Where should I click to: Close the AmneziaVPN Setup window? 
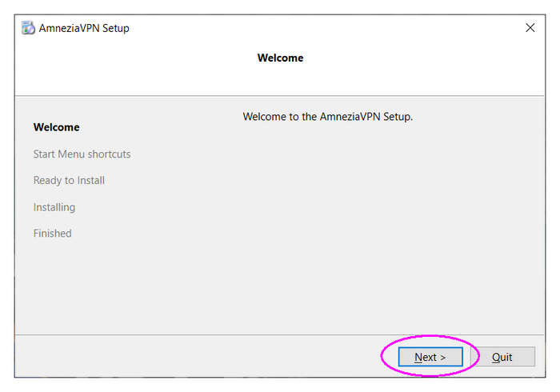click(530, 28)
